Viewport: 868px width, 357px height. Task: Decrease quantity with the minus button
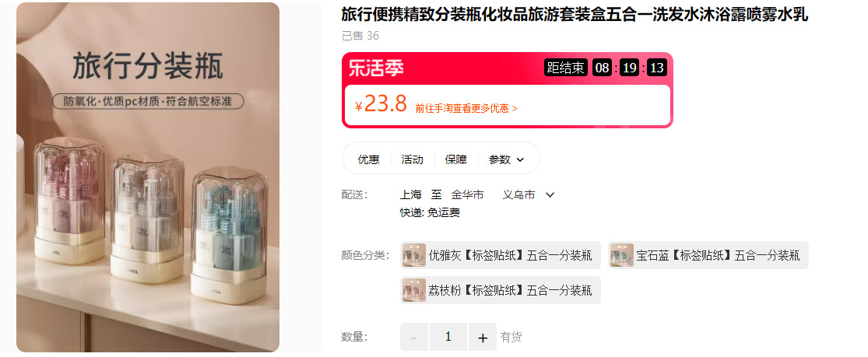point(414,337)
